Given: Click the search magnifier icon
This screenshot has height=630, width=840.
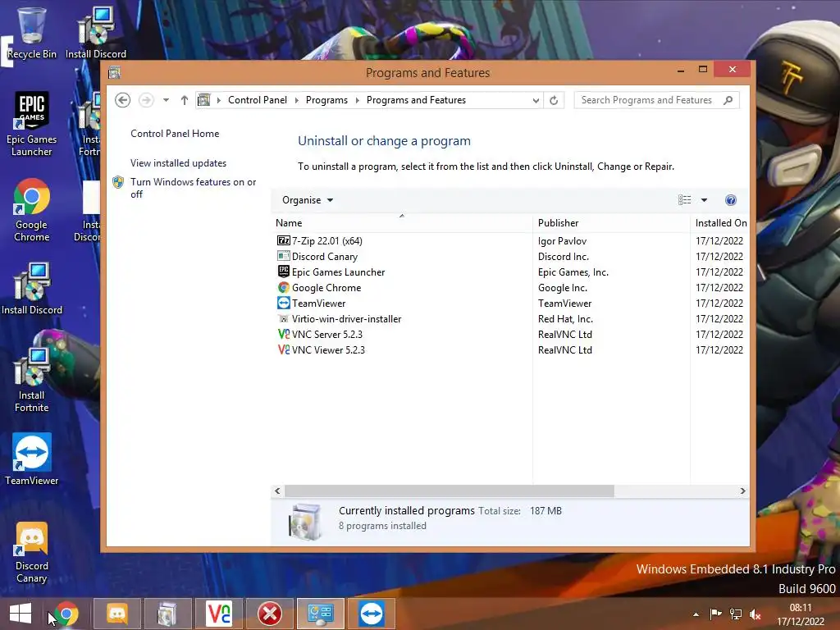Looking at the screenshot, I should coord(728,100).
